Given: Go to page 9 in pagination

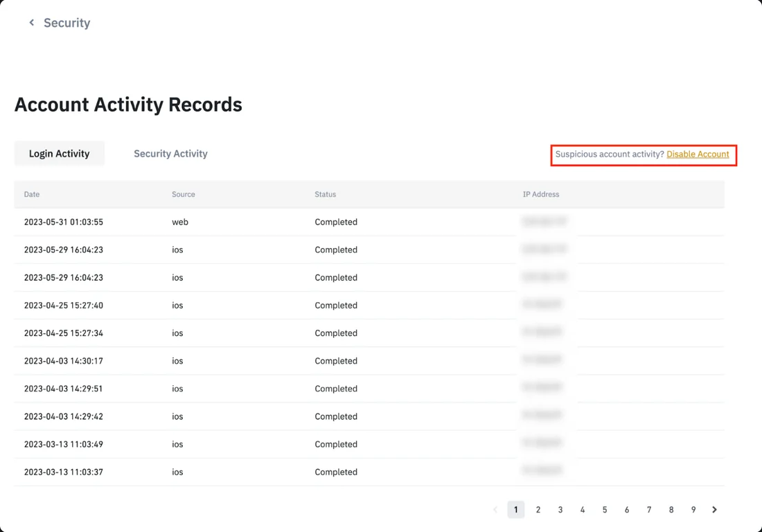Looking at the screenshot, I should pyautogui.click(x=693, y=510).
